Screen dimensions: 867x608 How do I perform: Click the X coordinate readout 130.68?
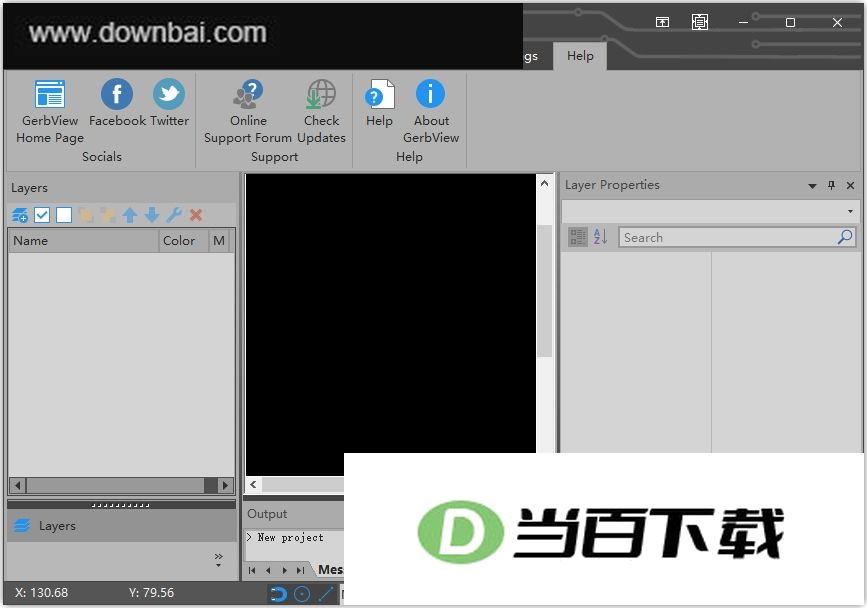click(x=41, y=593)
